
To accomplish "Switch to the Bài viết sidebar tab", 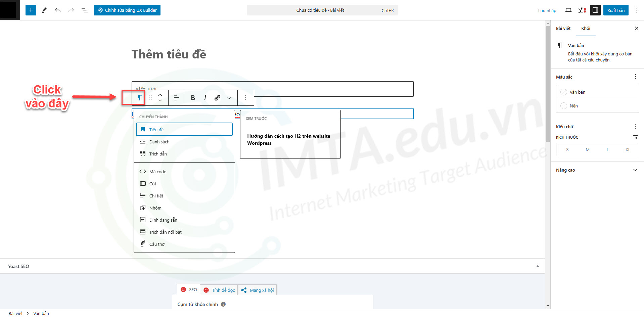I will (563, 28).
